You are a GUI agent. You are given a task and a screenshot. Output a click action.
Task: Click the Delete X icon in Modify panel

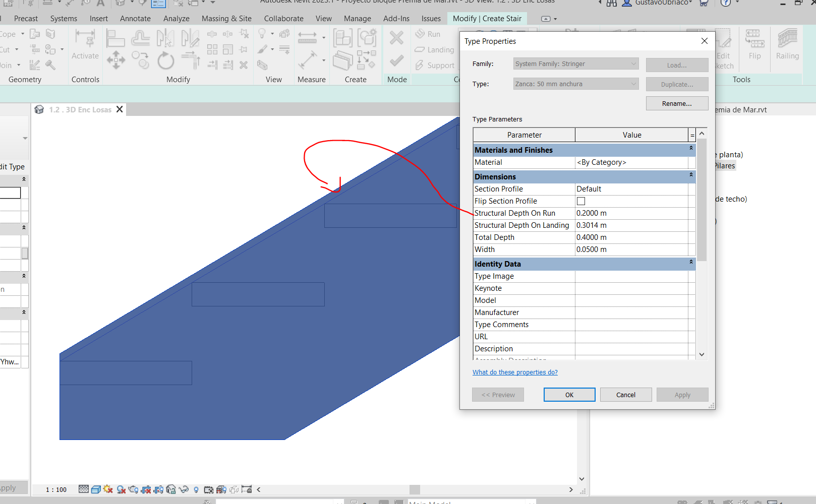coord(244,65)
